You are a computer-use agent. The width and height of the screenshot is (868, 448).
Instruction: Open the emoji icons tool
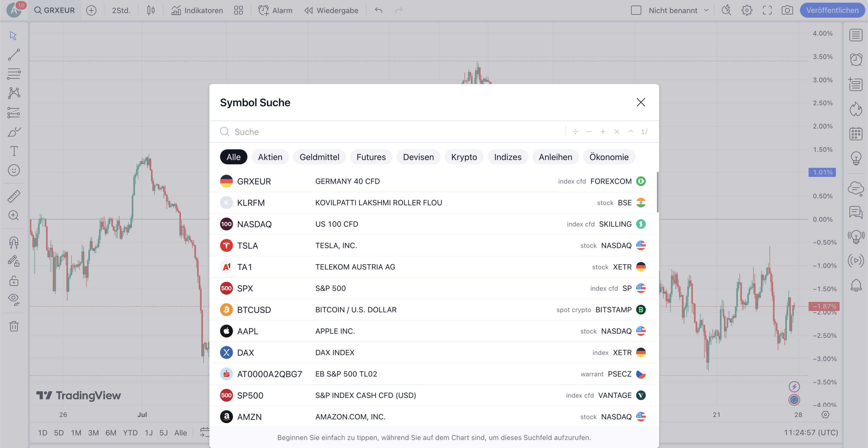(14, 170)
